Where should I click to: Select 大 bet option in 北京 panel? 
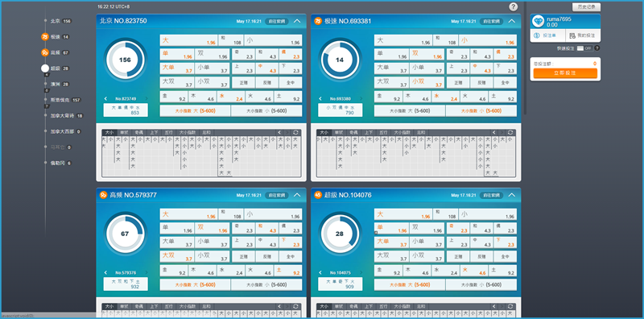coord(188,40)
